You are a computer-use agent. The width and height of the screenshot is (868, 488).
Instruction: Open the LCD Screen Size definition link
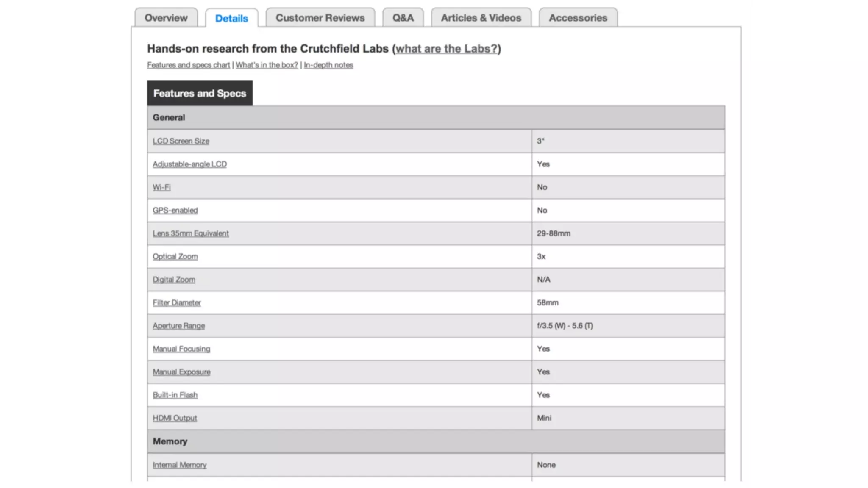(x=181, y=141)
